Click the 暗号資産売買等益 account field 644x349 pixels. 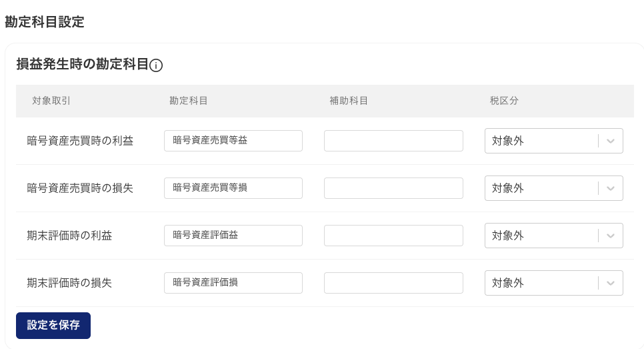(233, 141)
